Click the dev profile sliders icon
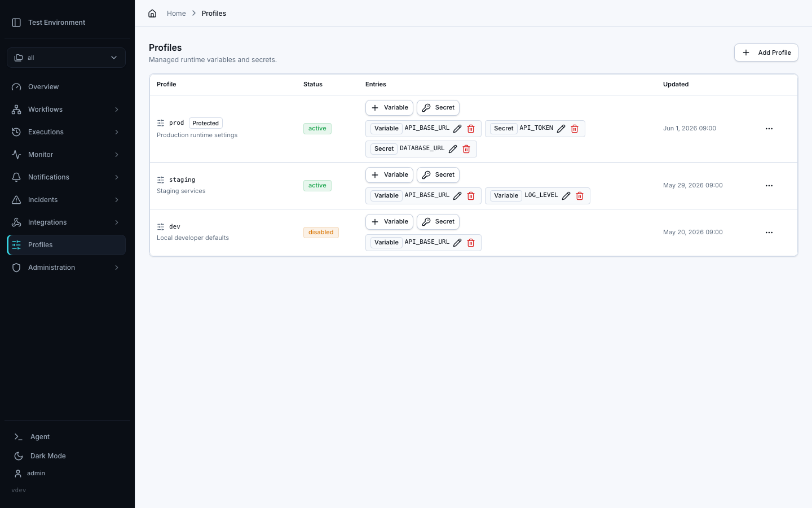 pos(161,227)
